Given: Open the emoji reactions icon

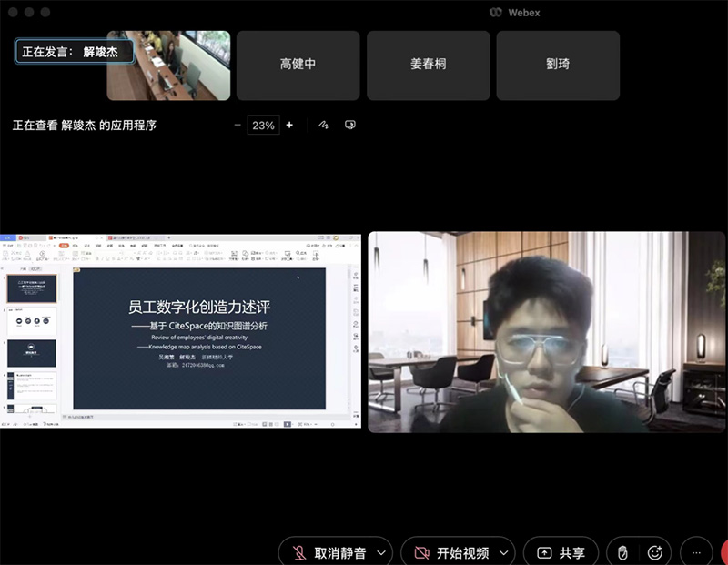Looking at the screenshot, I should pyautogui.click(x=654, y=552).
